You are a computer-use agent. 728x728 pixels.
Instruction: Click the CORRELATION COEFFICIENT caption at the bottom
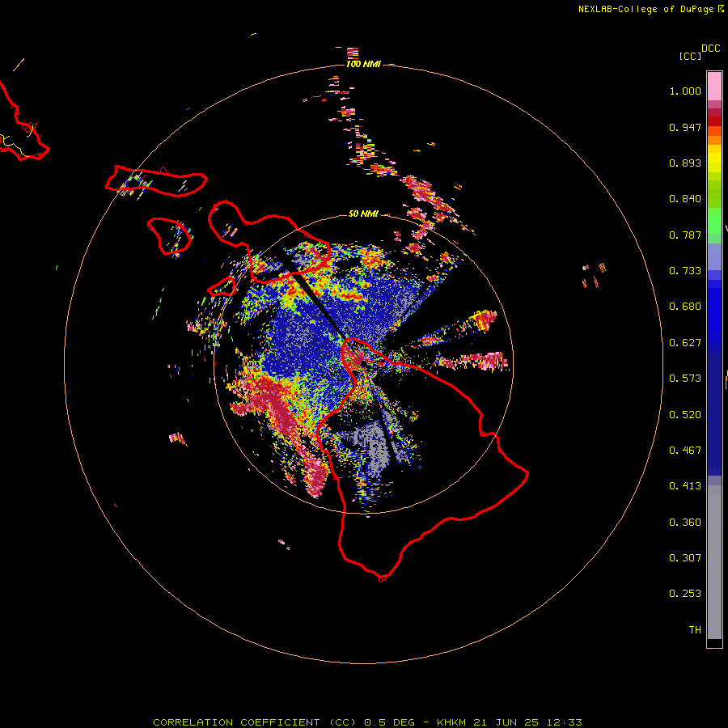tap(367, 722)
